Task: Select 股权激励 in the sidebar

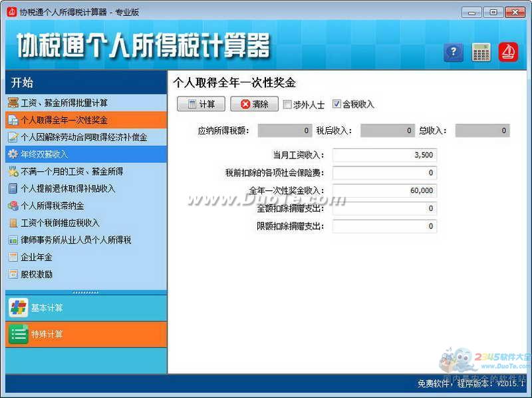Action: [86, 274]
